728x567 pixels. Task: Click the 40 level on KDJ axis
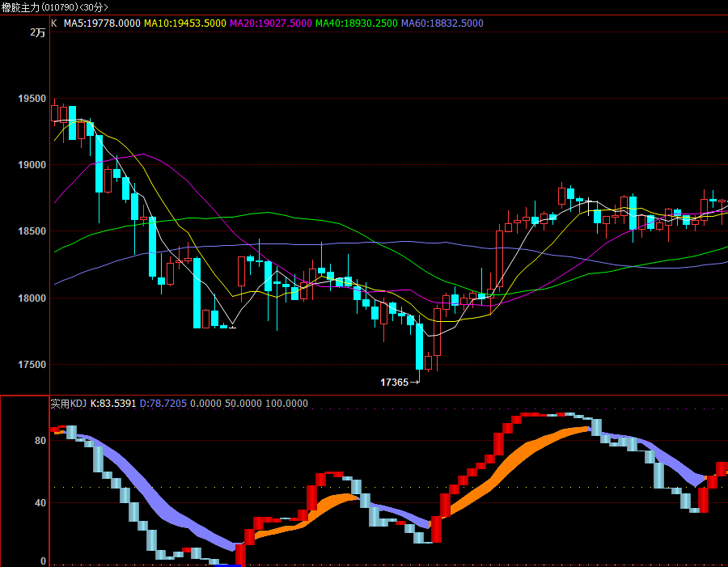(x=40, y=503)
